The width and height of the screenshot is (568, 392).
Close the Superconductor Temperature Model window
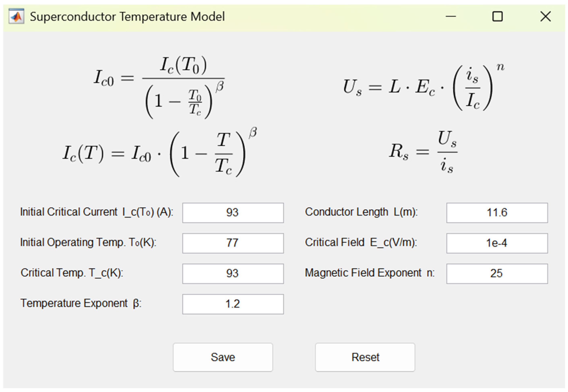click(545, 16)
